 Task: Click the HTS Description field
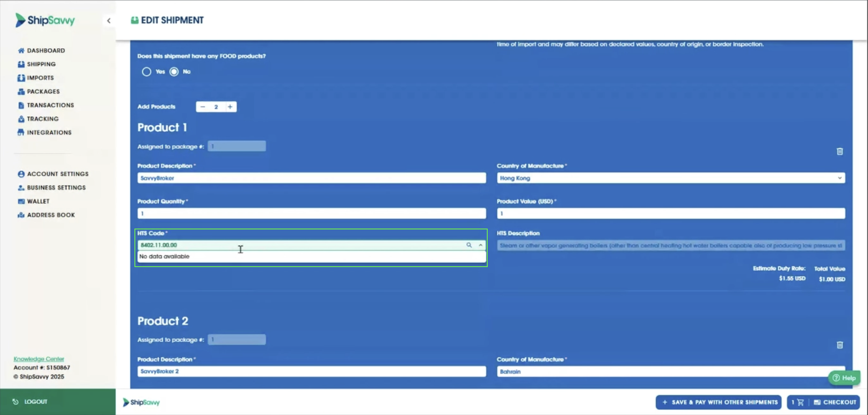[671, 246]
